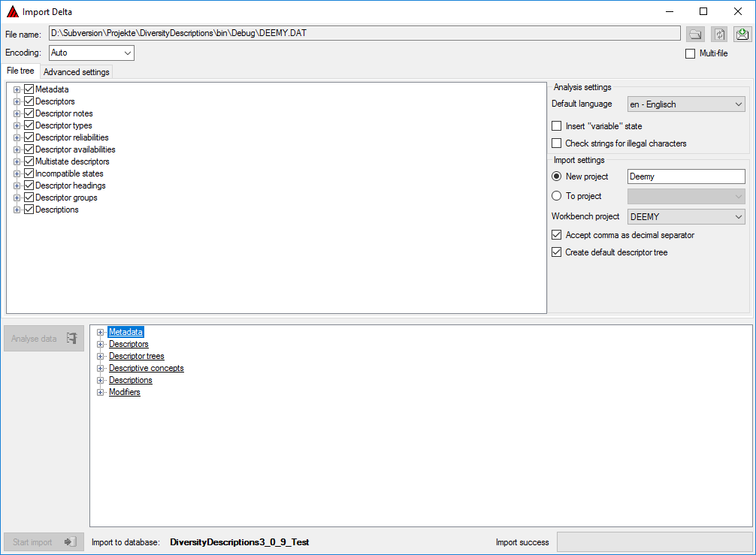
Task: Click the envelope with green arrow icon
Action: click(742, 34)
